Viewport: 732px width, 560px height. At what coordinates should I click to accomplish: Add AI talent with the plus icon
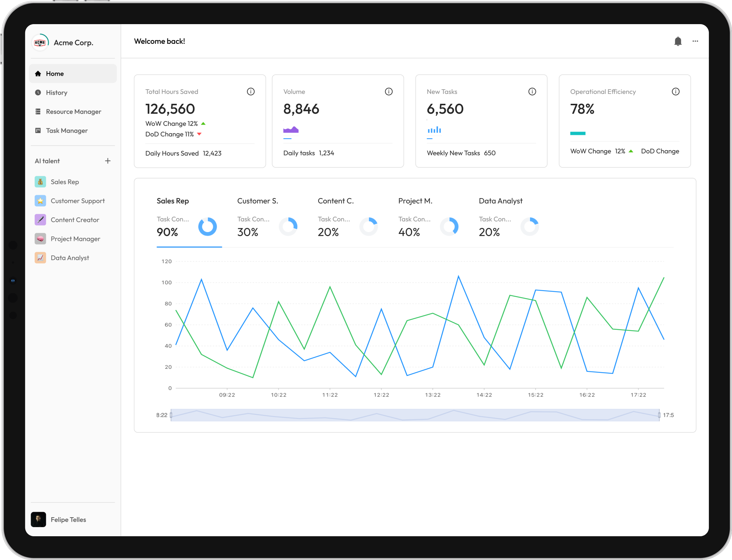click(x=108, y=161)
